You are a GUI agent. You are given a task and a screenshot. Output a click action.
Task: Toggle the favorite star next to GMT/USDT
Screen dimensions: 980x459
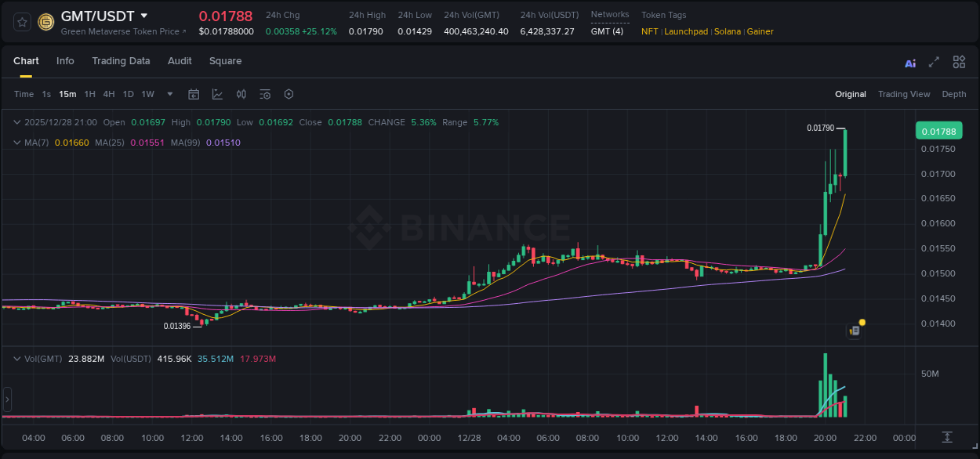pyautogui.click(x=22, y=21)
